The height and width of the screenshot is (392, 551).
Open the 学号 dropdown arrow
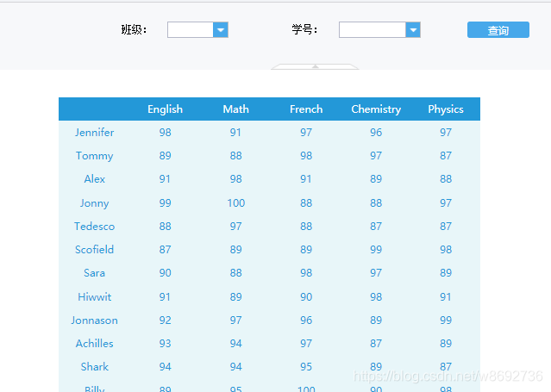click(413, 30)
